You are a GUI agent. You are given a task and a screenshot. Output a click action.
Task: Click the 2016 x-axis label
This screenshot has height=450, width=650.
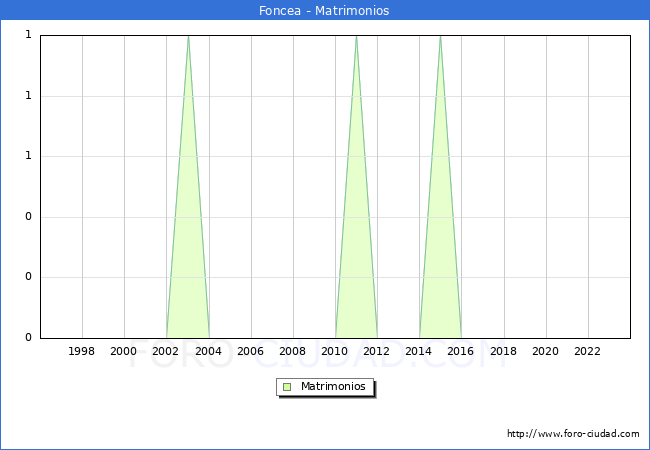pos(461,351)
